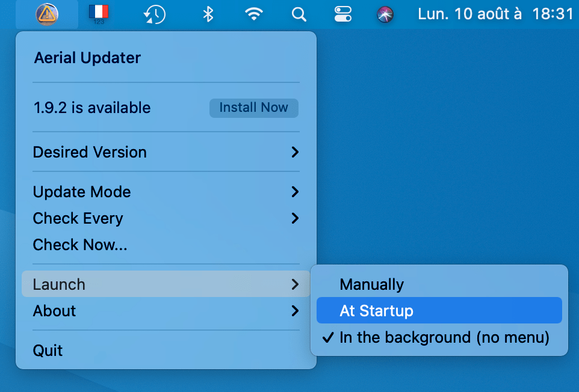Open the About submenu
This screenshot has width=579, height=392.
coord(166,311)
